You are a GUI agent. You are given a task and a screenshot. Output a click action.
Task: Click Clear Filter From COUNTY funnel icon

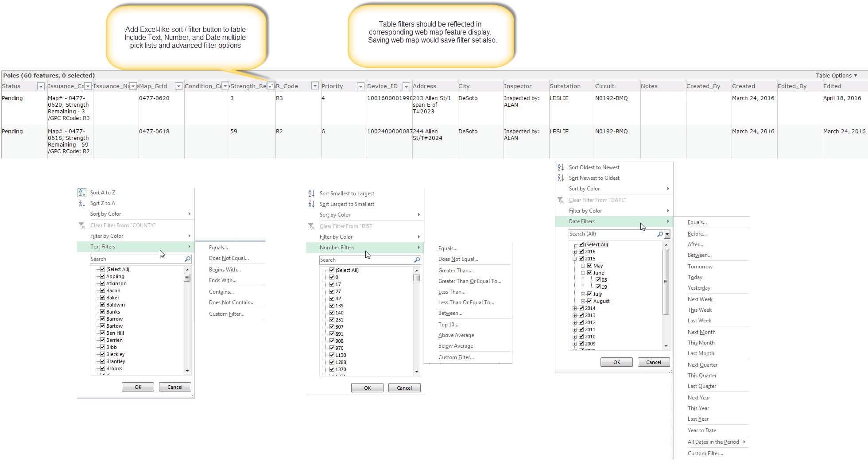pyautogui.click(x=82, y=225)
